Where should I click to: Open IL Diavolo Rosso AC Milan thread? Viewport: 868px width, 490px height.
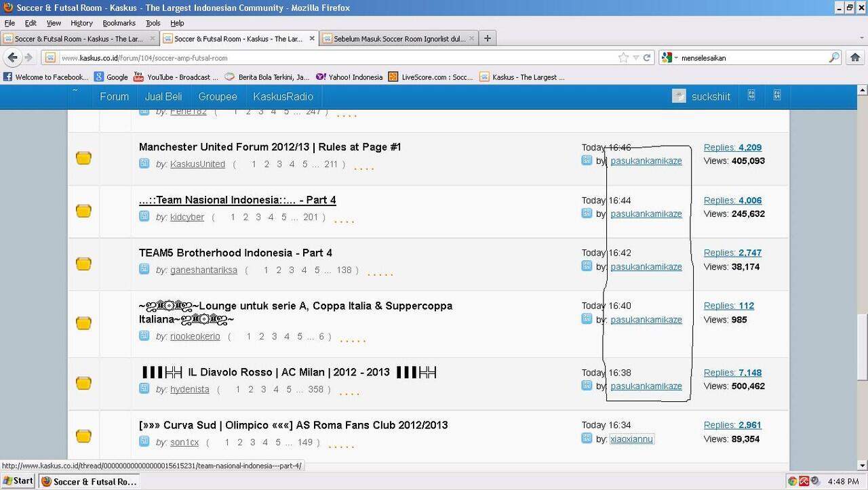290,372
